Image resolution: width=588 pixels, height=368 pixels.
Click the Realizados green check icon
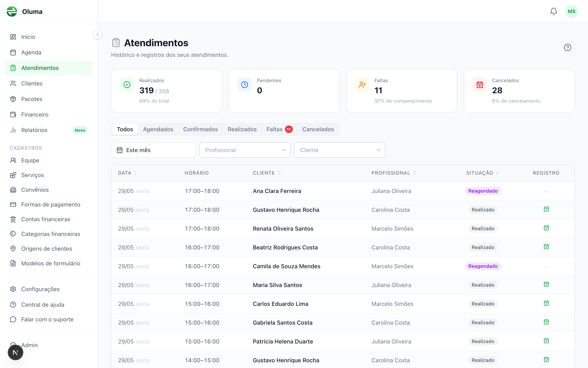coord(127,85)
